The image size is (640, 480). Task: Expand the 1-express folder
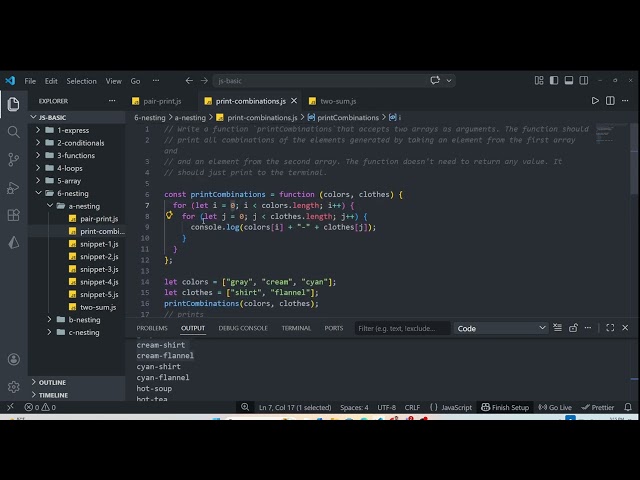pos(76,130)
